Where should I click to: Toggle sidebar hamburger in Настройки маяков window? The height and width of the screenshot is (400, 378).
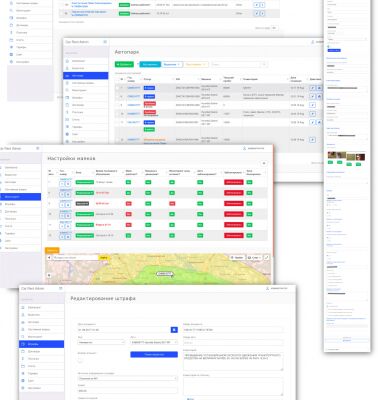pos(38,148)
